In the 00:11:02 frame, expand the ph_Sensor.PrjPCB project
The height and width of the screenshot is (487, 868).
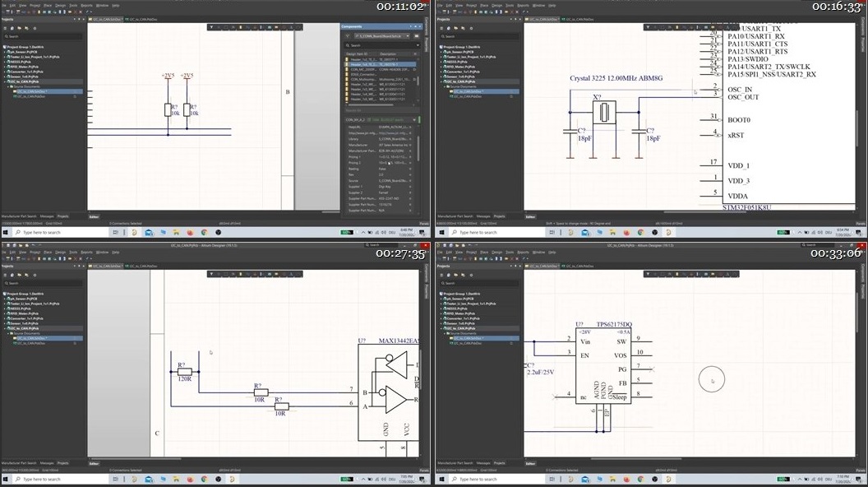click(5, 52)
